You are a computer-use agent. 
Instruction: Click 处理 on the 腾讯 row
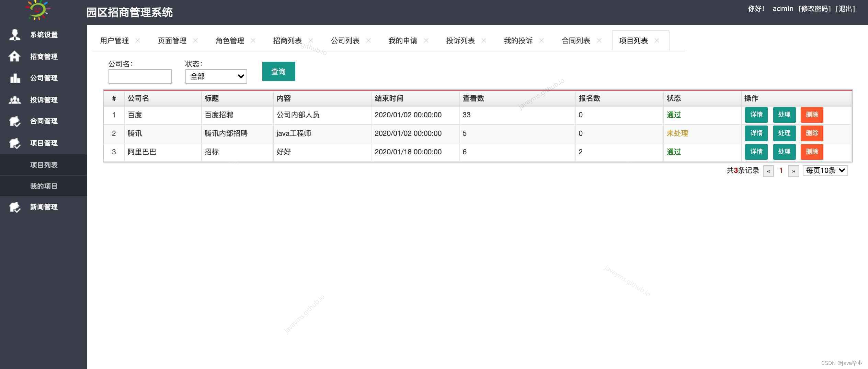[x=784, y=133]
